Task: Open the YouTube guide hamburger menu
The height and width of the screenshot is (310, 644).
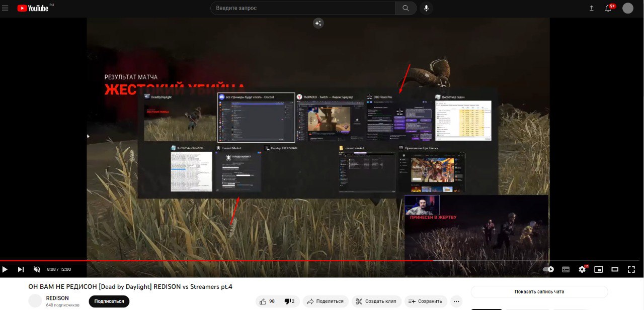Action: 6,8
